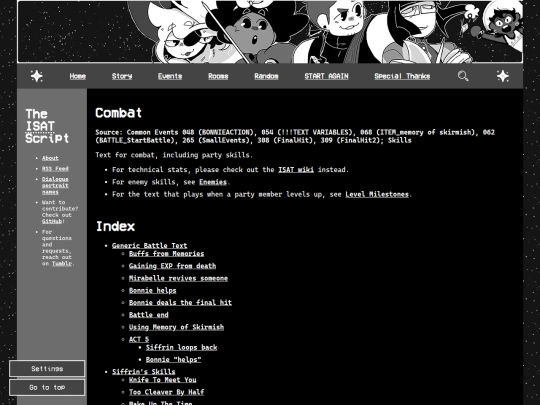
Task: Open the Home nav link
Action: pyautogui.click(x=77, y=76)
